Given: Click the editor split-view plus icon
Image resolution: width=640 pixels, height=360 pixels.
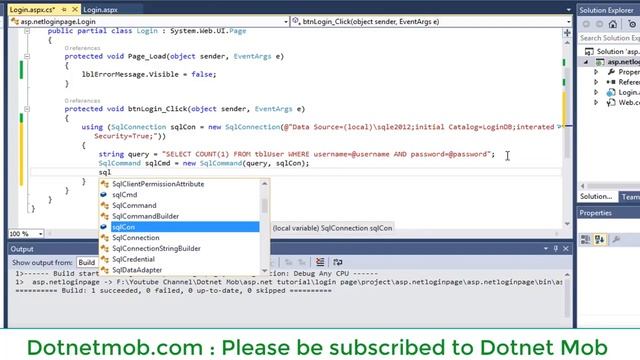Looking at the screenshot, I should [567, 33].
